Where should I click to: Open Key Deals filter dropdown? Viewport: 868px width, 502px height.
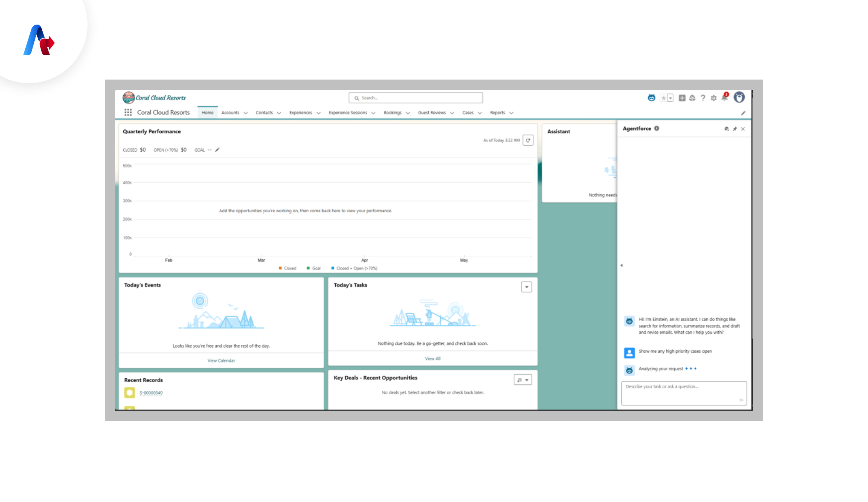click(523, 380)
